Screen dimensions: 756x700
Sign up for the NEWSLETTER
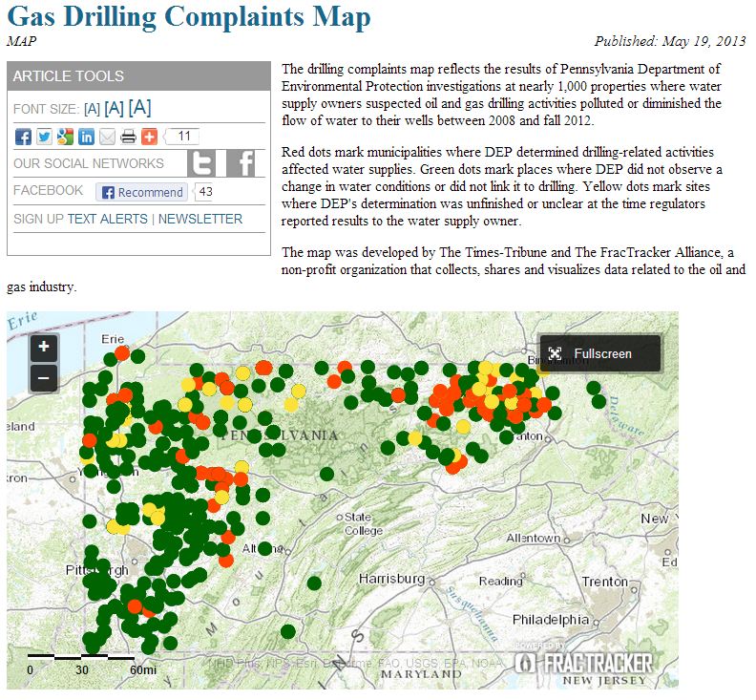click(200, 219)
